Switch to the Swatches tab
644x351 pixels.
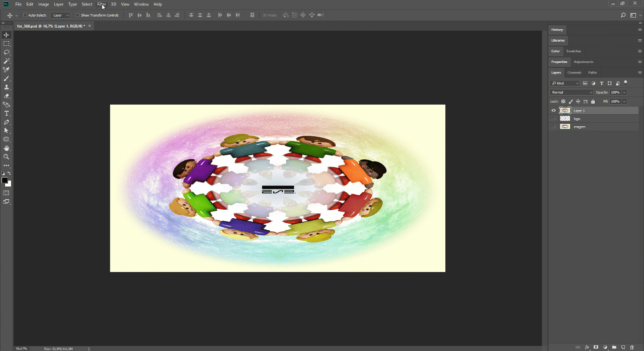tap(574, 51)
